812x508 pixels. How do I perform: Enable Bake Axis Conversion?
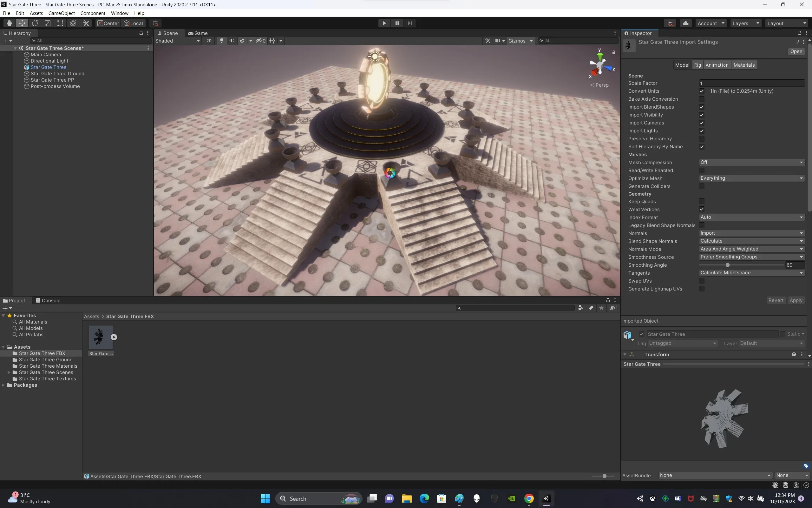tap(702, 99)
